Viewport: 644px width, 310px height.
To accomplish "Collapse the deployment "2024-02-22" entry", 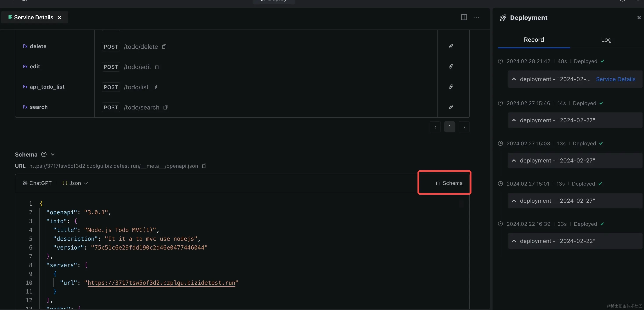I will point(514,241).
